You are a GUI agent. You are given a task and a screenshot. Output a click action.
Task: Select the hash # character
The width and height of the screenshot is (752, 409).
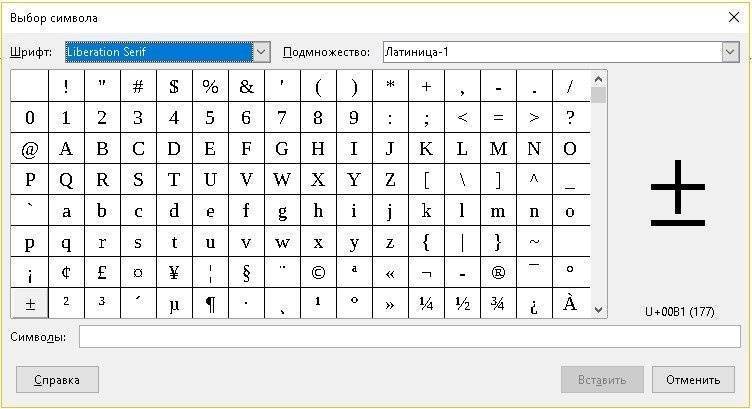tap(138, 86)
